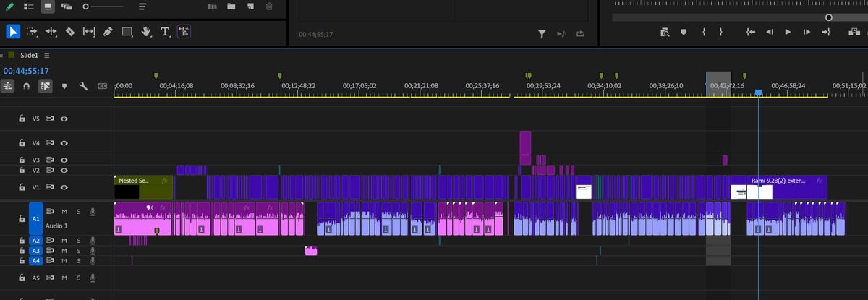Click the timeline marker near 00;12;48;22
This screenshot has height=300, width=868.
coord(280,75)
